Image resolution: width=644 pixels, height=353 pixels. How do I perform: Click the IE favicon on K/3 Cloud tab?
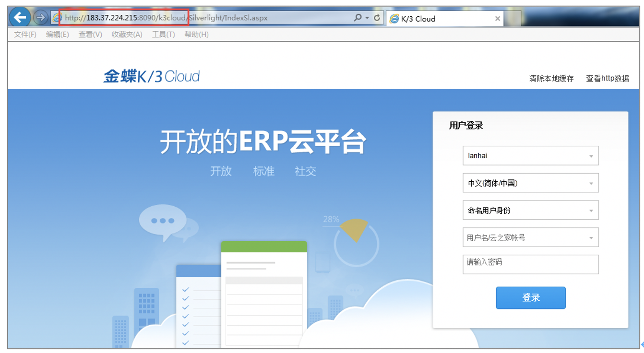click(394, 19)
